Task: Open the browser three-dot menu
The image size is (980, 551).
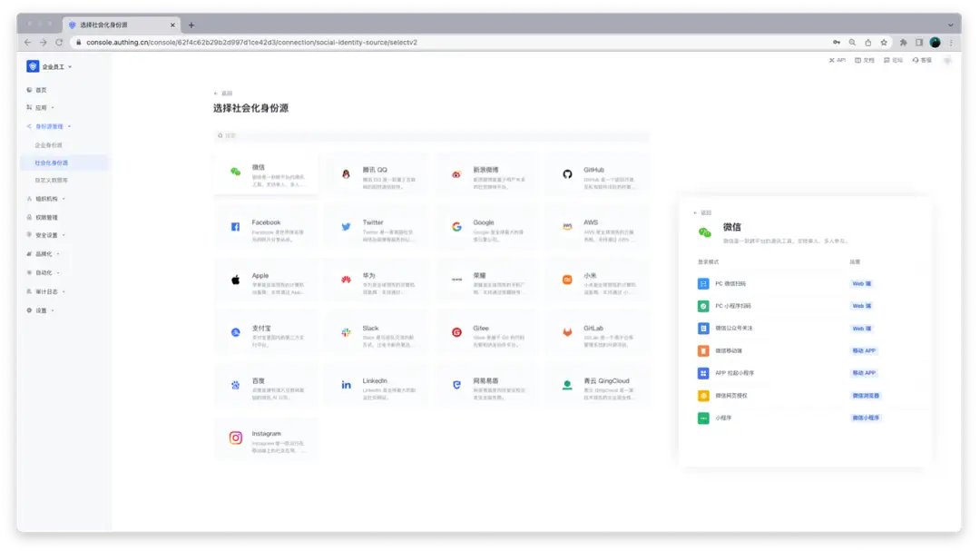Action: 951,43
